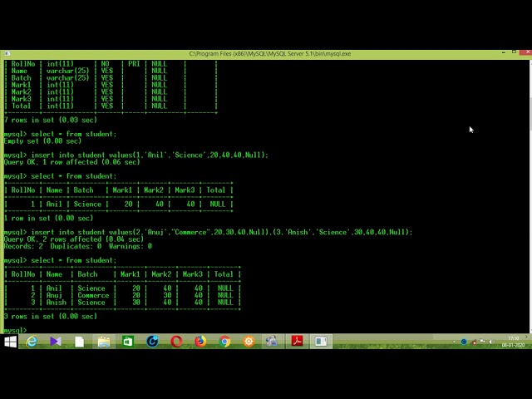Click the 'PRI' key value for RollNo

[x=134, y=64]
